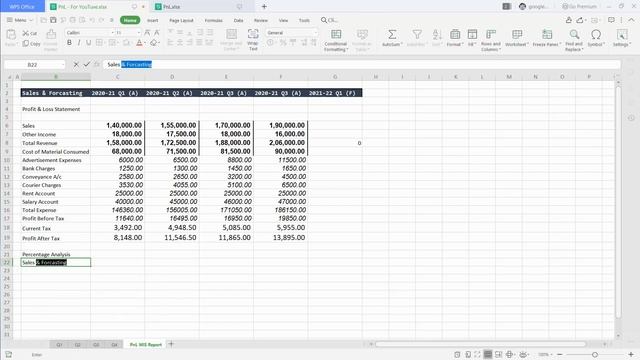Viewport: 640px width, 360px height.
Task: Click the horizontal scrollbar
Action: point(480,344)
